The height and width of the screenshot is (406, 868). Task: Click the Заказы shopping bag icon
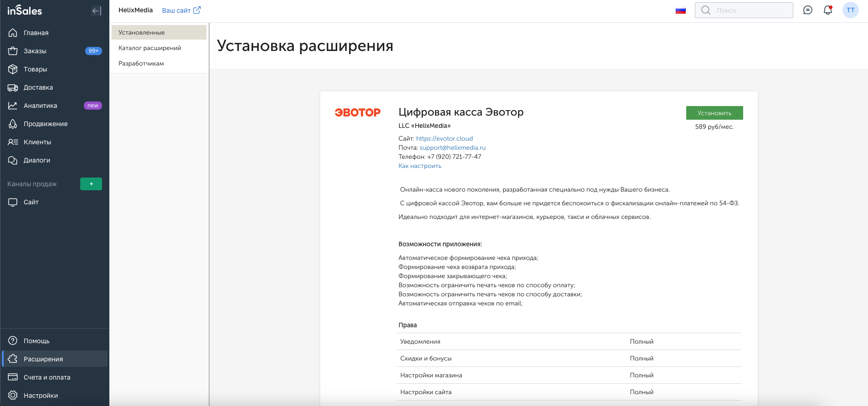pyautogui.click(x=13, y=51)
